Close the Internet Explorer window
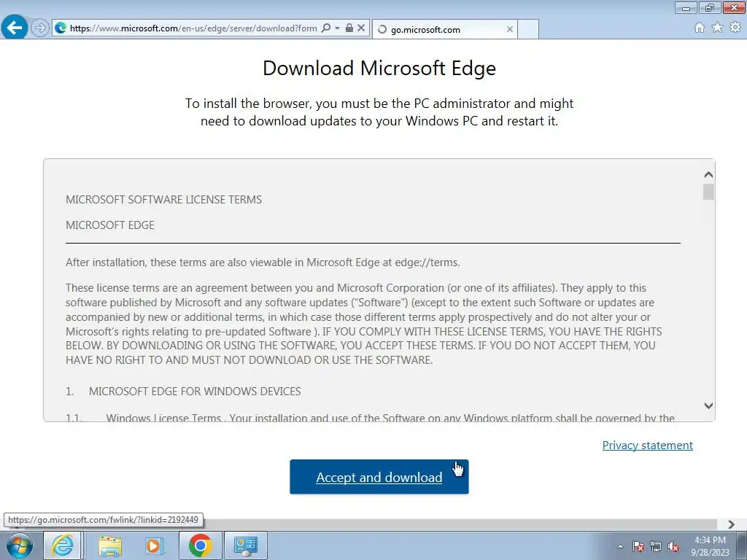The image size is (747, 560). click(734, 7)
